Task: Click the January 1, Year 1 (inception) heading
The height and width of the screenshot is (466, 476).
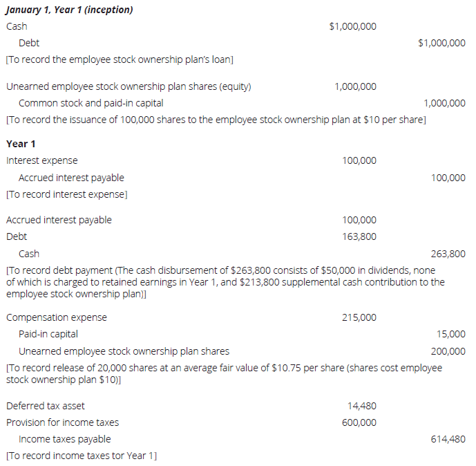Action: 70,10
